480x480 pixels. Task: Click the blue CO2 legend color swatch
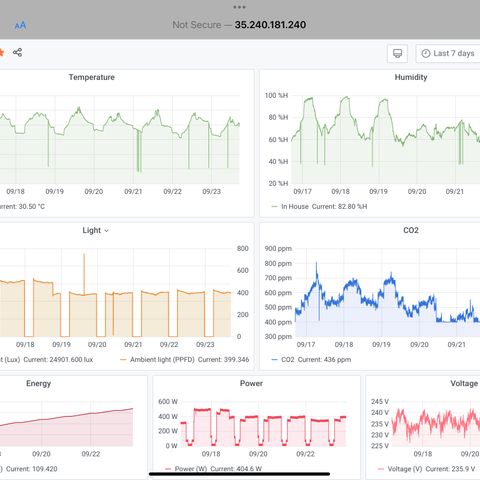coord(275,360)
